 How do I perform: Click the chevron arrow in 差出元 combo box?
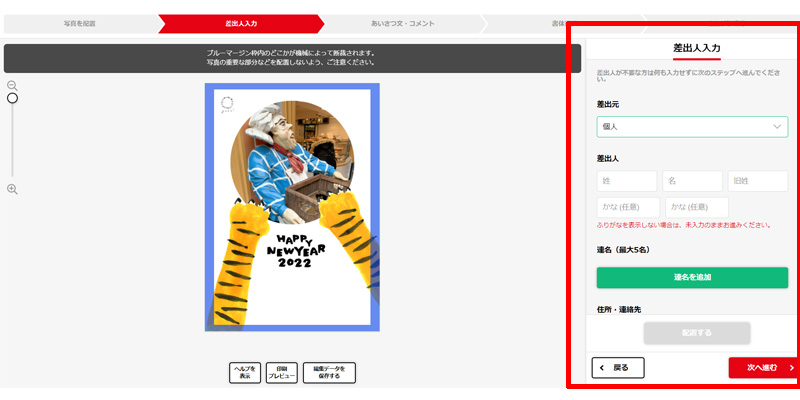pos(777,127)
